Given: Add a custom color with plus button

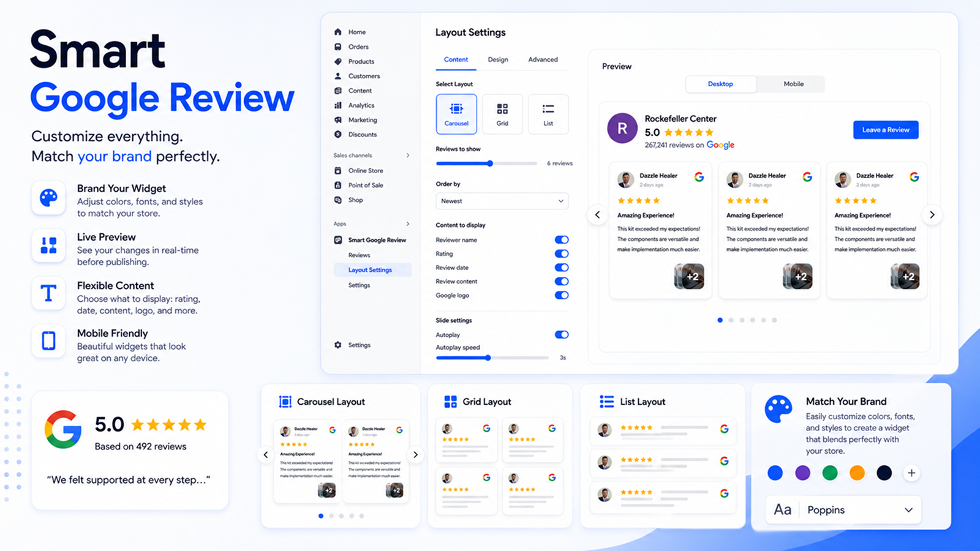Looking at the screenshot, I should pyautogui.click(x=911, y=473).
